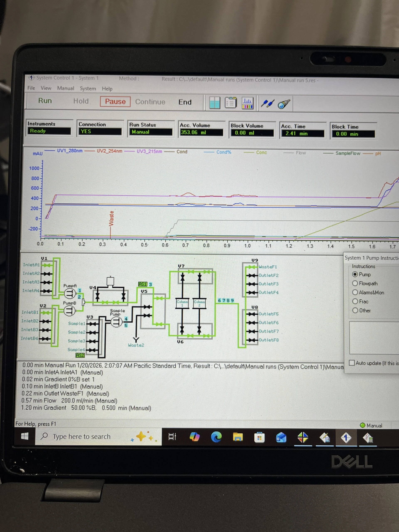Open the System menu
The height and width of the screenshot is (532, 399).
pos(88,89)
